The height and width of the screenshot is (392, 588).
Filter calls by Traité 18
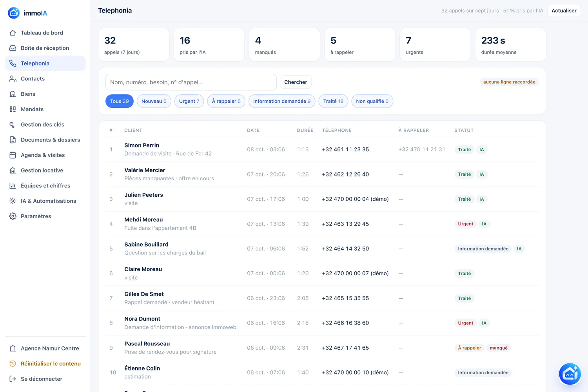333,101
